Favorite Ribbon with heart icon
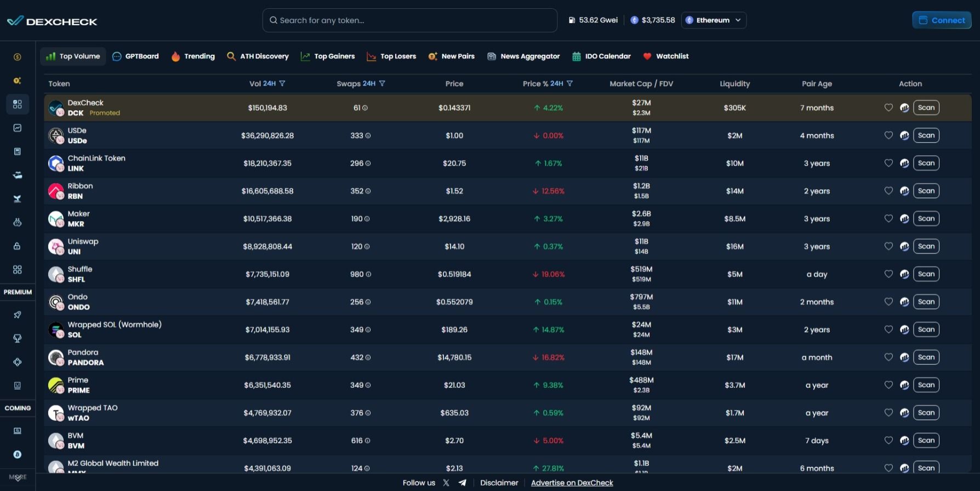980x491 pixels. (888, 190)
